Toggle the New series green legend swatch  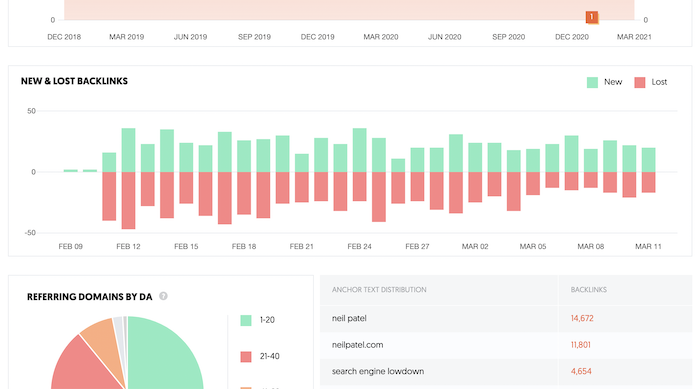coord(592,82)
